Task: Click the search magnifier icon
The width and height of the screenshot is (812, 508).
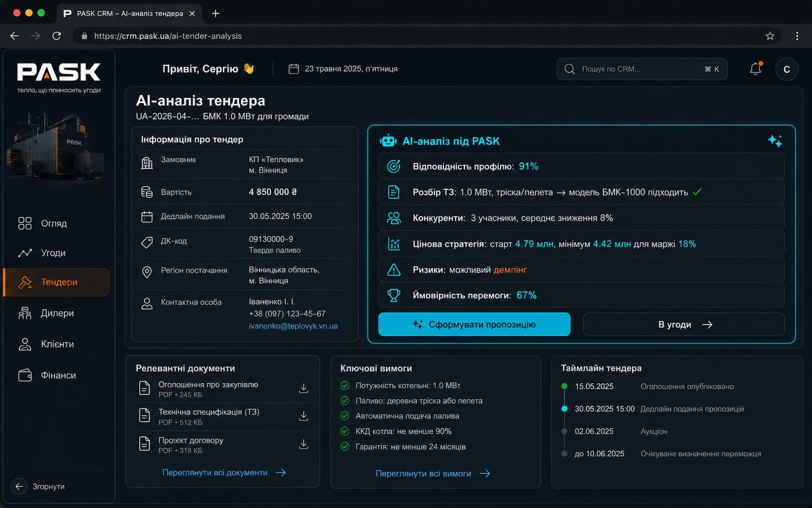Action: pyautogui.click(x=569, y=69)
